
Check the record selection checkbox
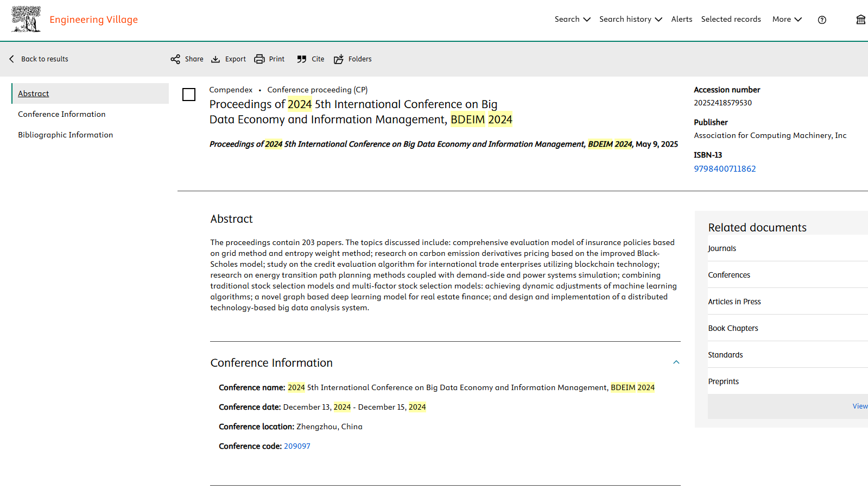click(189, 95)
